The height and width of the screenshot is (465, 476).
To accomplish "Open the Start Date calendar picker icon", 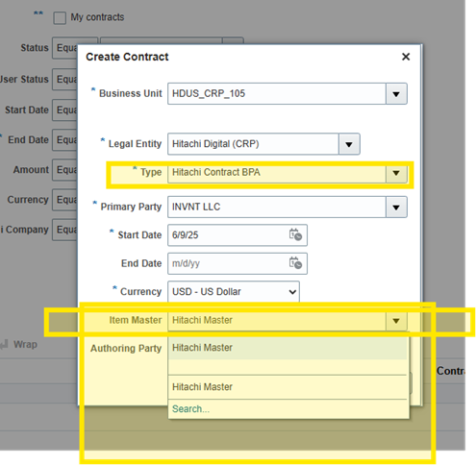I will (x=295, y=234).
